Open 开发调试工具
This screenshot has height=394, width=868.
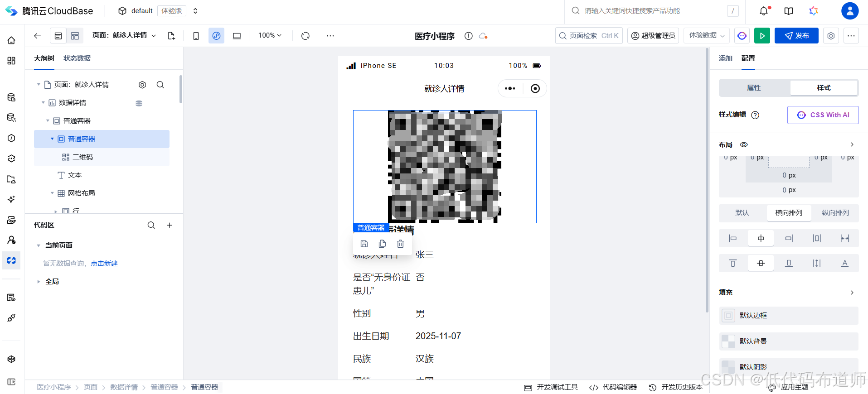click(x=551, y=387)
